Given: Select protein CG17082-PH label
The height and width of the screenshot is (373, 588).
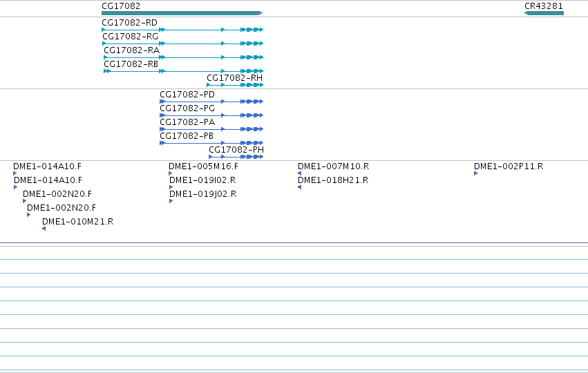Looking at the screenshot, I should pos(236,150).
